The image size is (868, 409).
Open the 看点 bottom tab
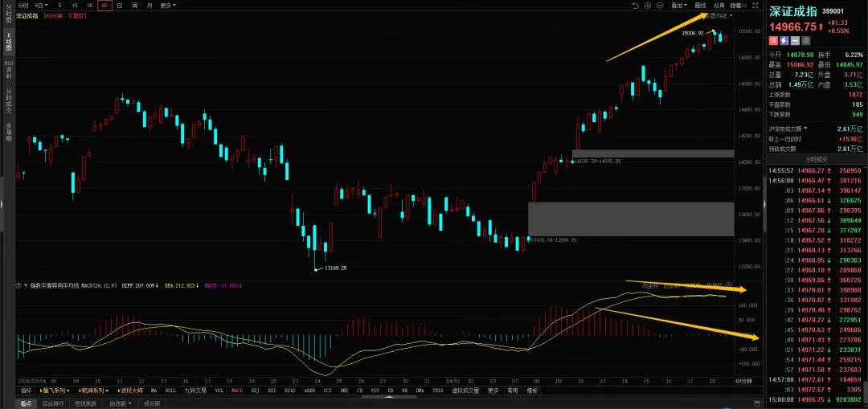click(x=26, y=403)
